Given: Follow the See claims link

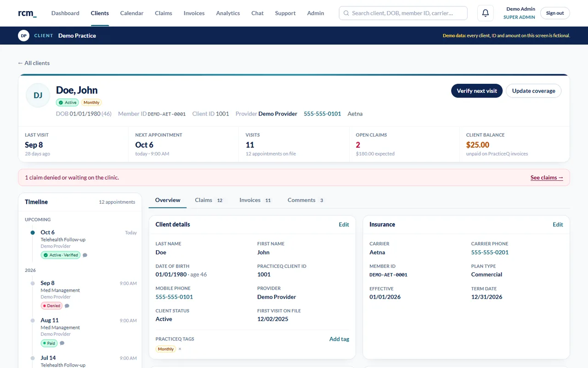Looking at the screenshot, I should [547, 178].
